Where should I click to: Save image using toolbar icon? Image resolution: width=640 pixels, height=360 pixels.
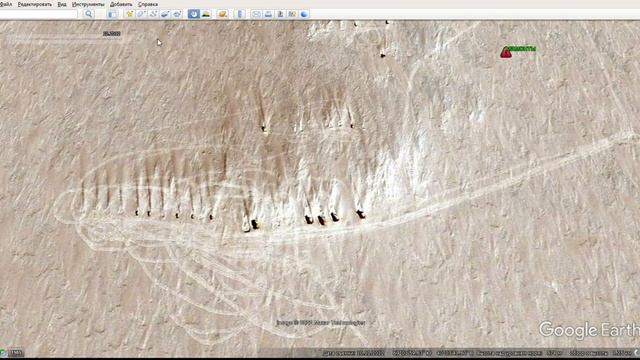tap(280, 14)
